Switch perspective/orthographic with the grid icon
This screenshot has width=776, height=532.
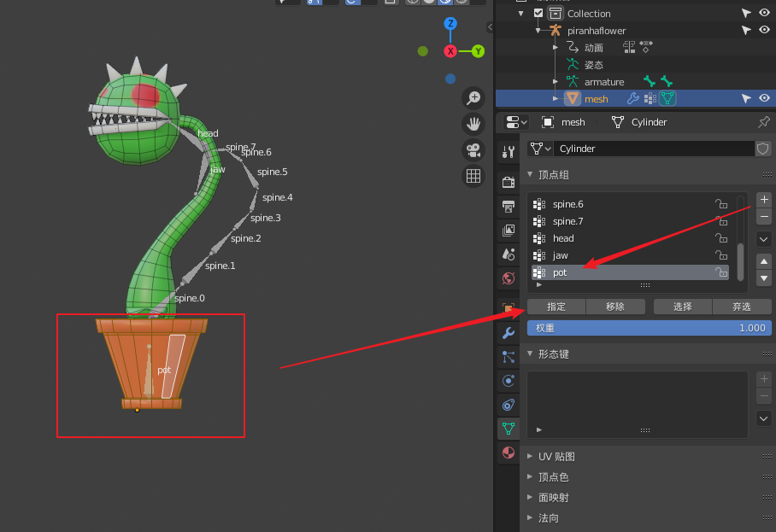click(x=473, y=176)
